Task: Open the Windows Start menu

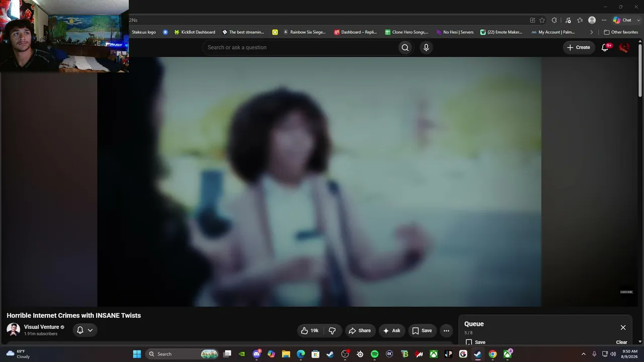Action: tap(137, 354)
